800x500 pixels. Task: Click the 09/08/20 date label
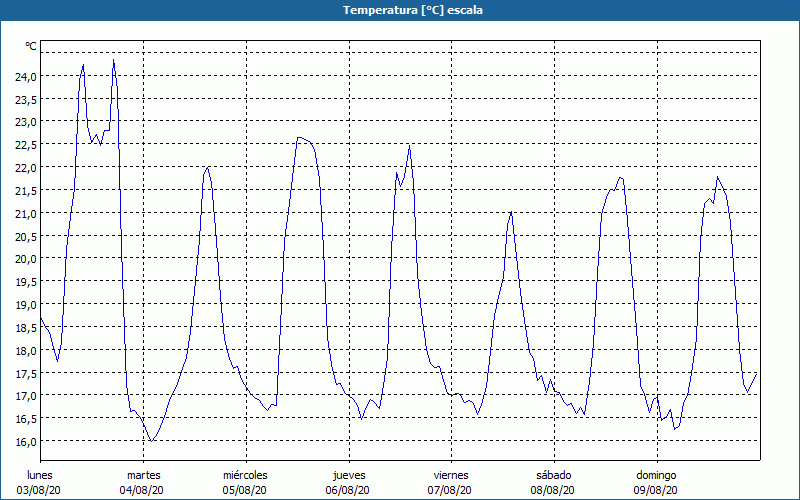(656, 490)
